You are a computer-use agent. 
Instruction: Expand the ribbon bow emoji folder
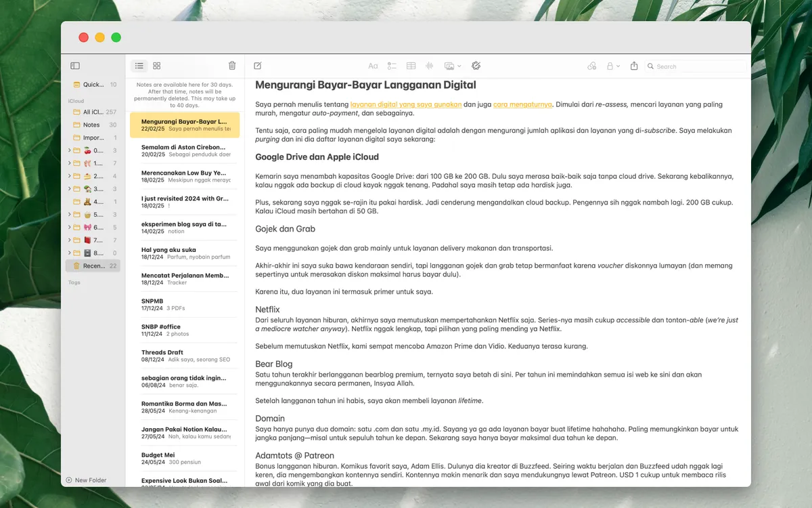point(70,228)
